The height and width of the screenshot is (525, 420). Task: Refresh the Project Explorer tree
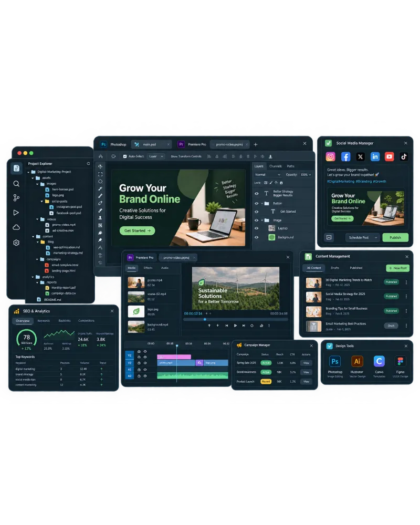[x=88, y=164]
